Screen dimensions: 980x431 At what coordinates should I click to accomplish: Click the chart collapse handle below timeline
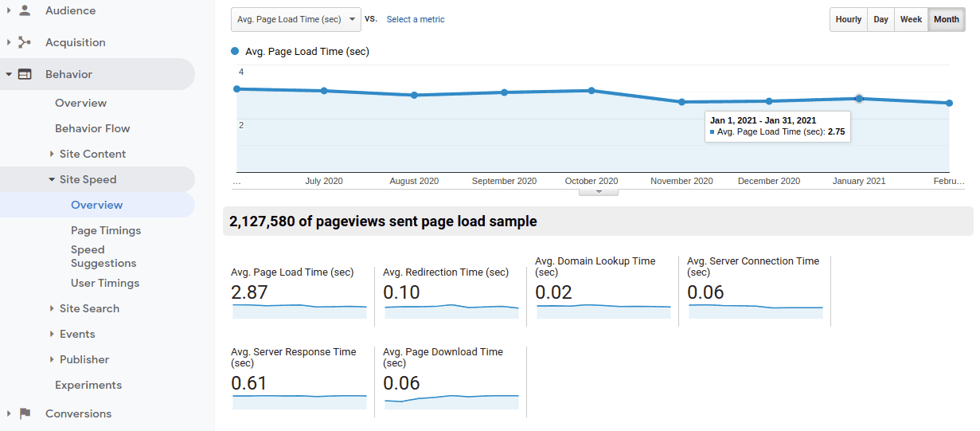tap(598, 192)
